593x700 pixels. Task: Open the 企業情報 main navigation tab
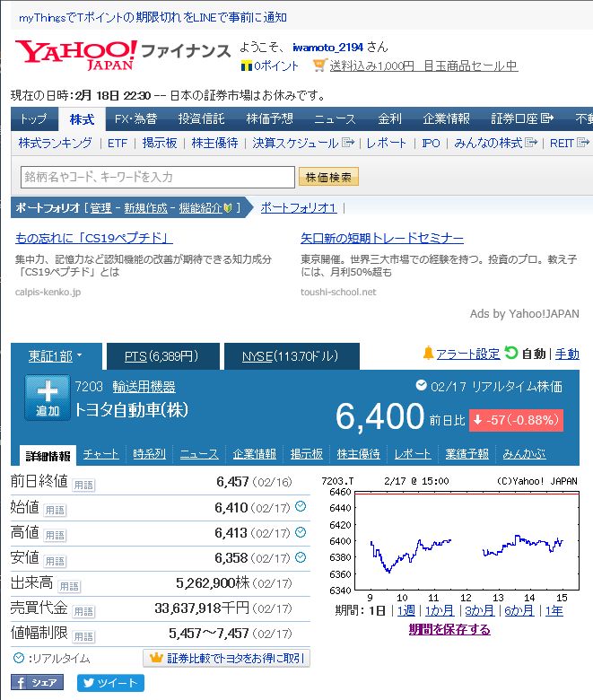click(x=446, y=118)
